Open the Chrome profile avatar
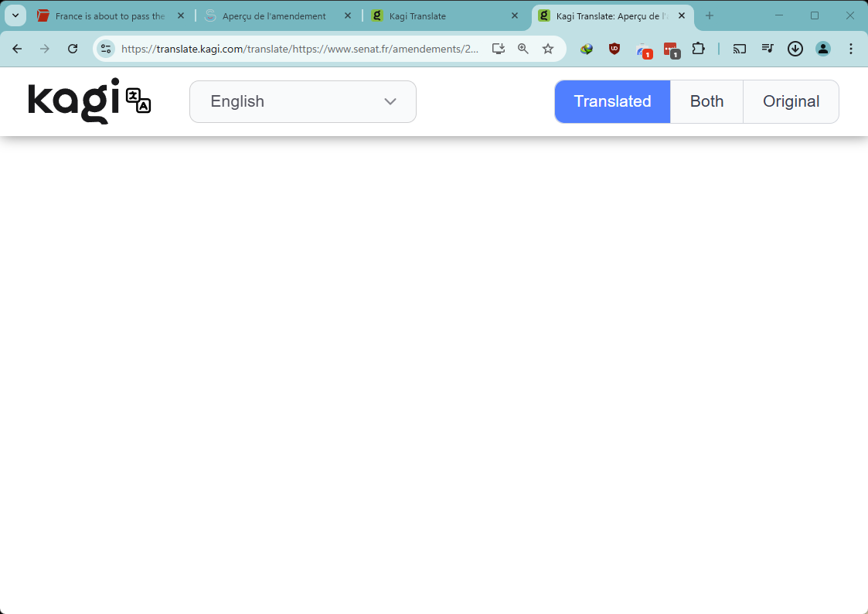 tap(823, 49)
